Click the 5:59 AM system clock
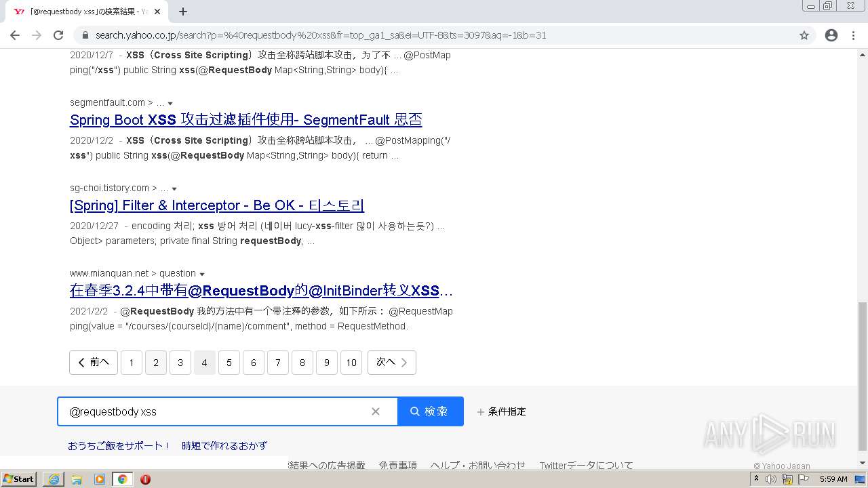The width and height of the screenshot is (868, 488). pos(833,479)
